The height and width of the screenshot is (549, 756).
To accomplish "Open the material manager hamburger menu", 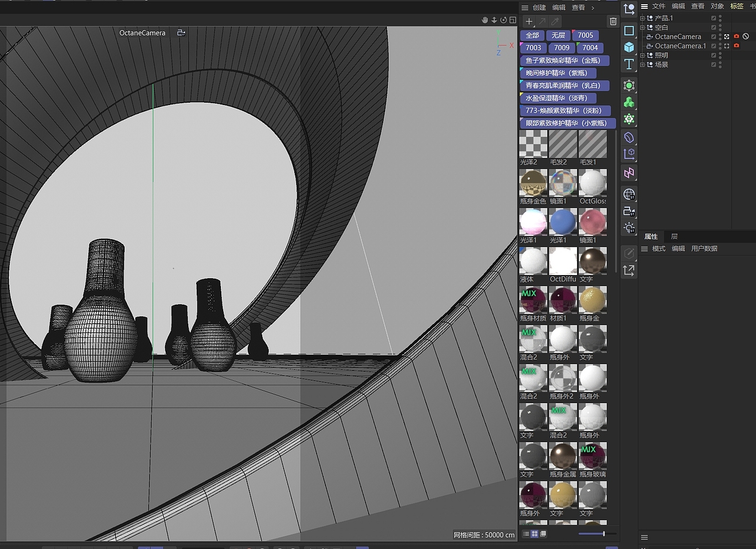I will 524,8.
